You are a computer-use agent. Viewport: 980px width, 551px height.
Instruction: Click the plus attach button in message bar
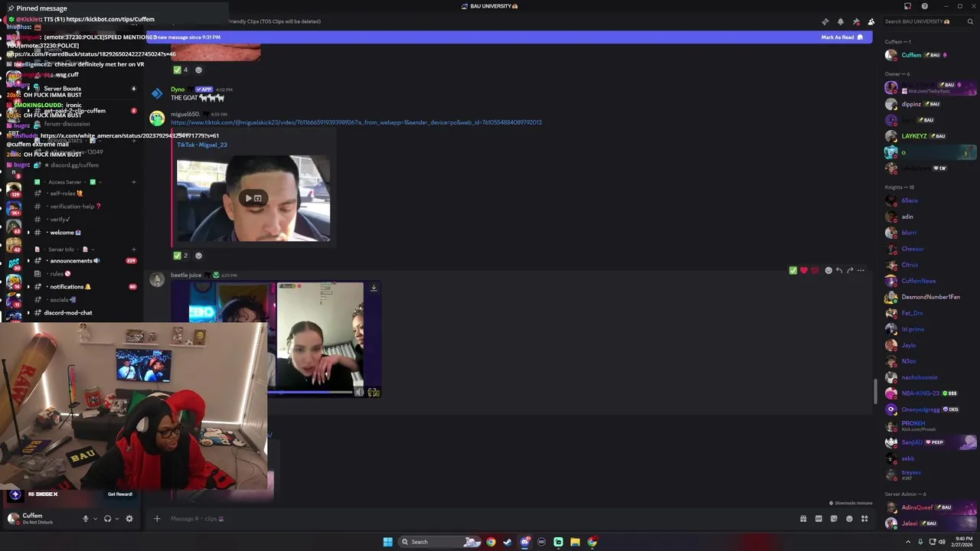(157, 519)
